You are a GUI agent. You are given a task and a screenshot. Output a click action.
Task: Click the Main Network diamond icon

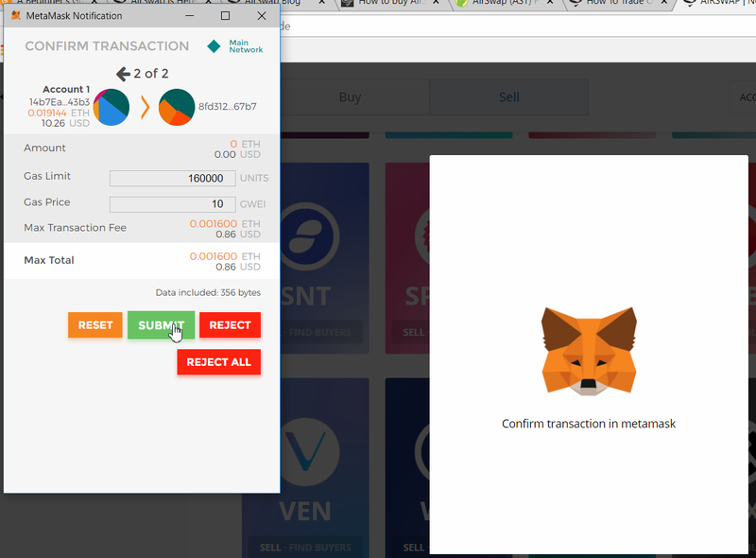(214, 46)
